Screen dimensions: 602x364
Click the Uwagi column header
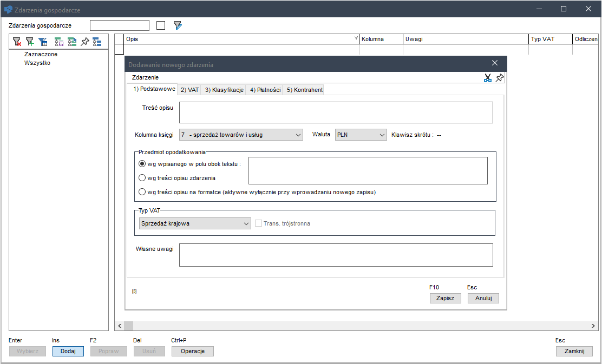point(466,39)
